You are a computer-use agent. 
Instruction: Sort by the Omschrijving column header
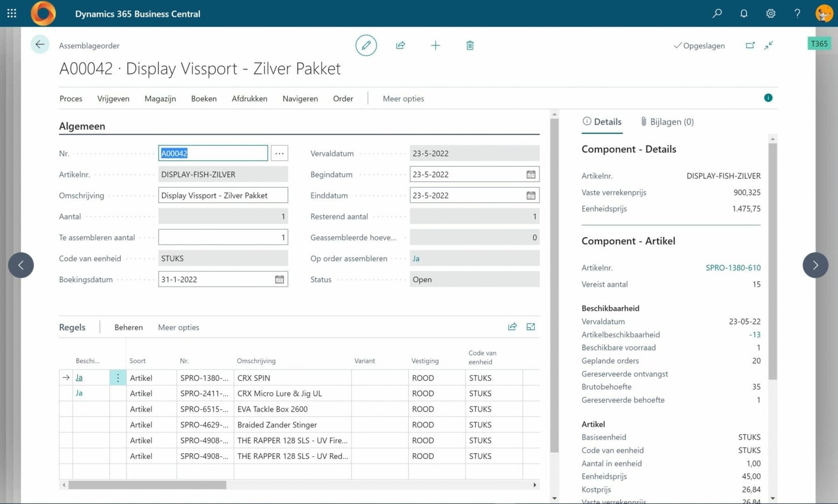tap(256, 361)
